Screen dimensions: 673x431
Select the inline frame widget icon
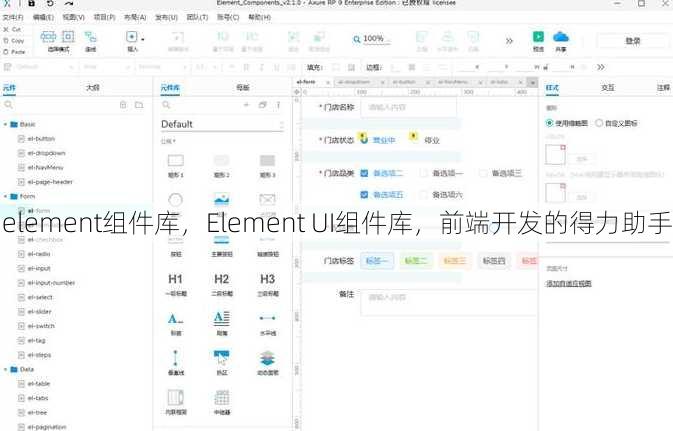[x=176, y=398]
